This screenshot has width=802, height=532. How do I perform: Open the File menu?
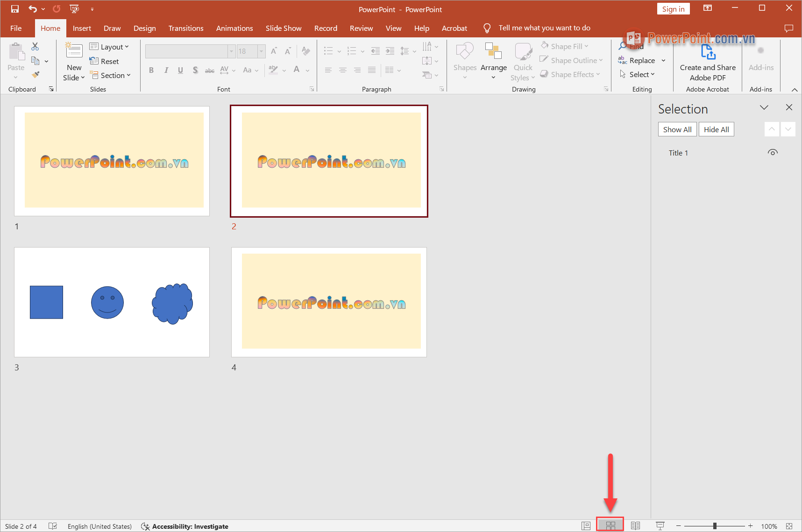tap(16, 28)
